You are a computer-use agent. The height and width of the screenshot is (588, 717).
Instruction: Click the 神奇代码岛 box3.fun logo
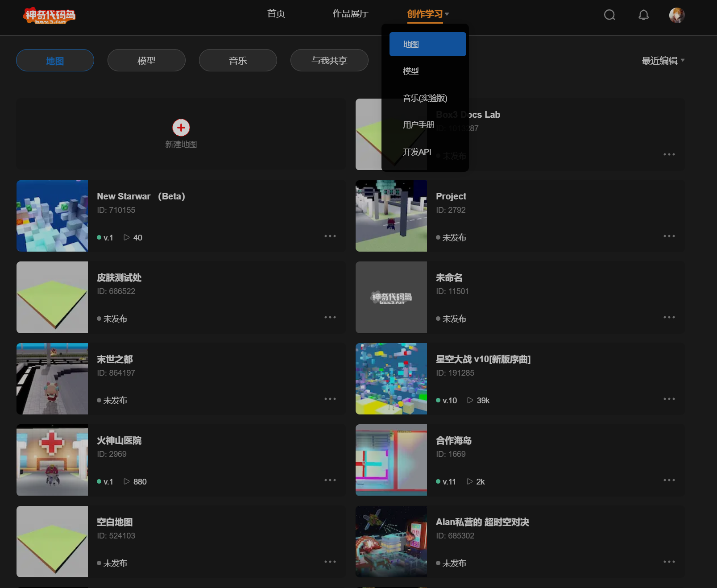pyautogui.click(x=50, y=16)
